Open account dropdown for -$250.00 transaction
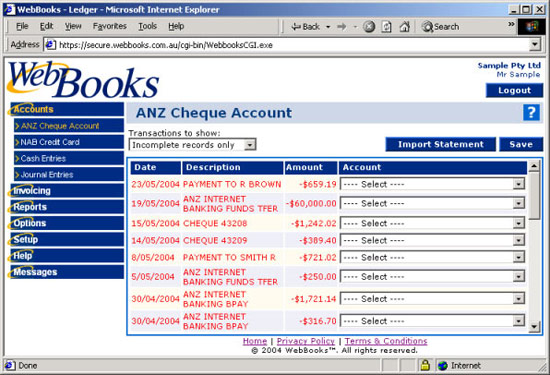The image size is (550, 375). pyautogui.click(x=518, y=277)
